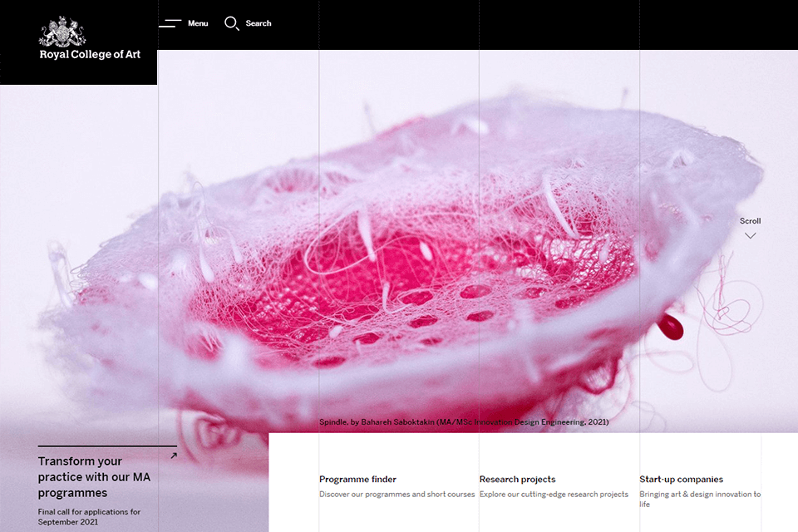Click Bringing art & design innovation text

(x=700, y=499)
